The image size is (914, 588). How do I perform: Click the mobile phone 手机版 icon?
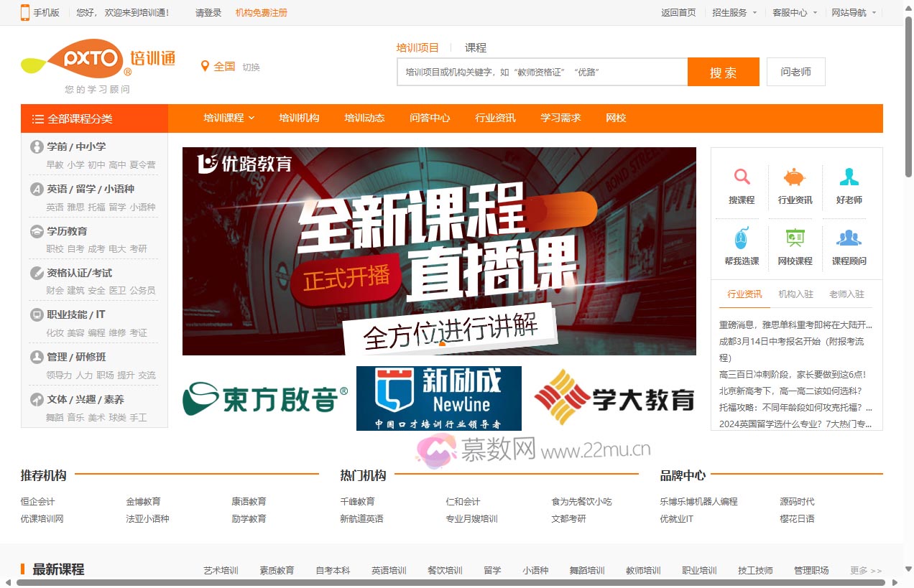[x=25, y=12]
